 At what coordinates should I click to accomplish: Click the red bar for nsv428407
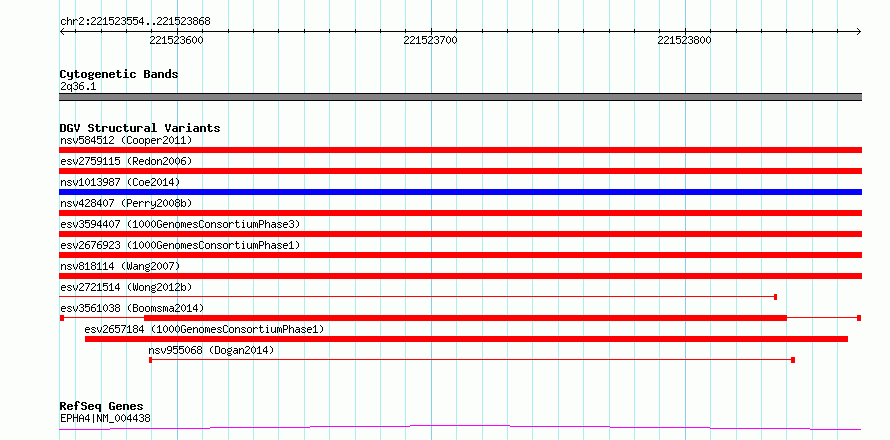coord(460,213)
